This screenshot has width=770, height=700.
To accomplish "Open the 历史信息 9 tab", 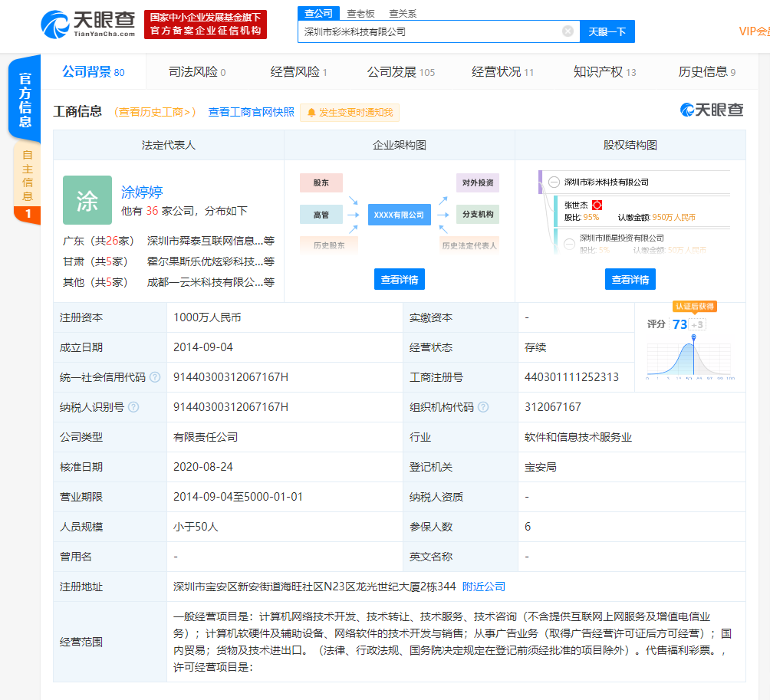I will tap(706, 72).
